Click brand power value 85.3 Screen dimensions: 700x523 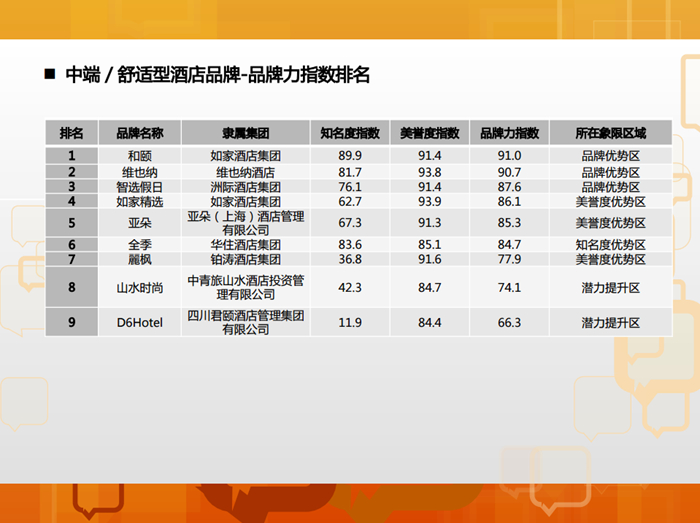click(509, 223)
